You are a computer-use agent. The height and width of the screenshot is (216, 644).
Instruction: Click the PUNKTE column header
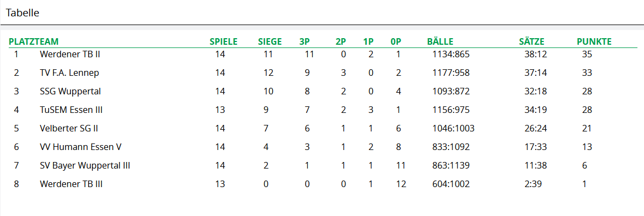point(594,41)
